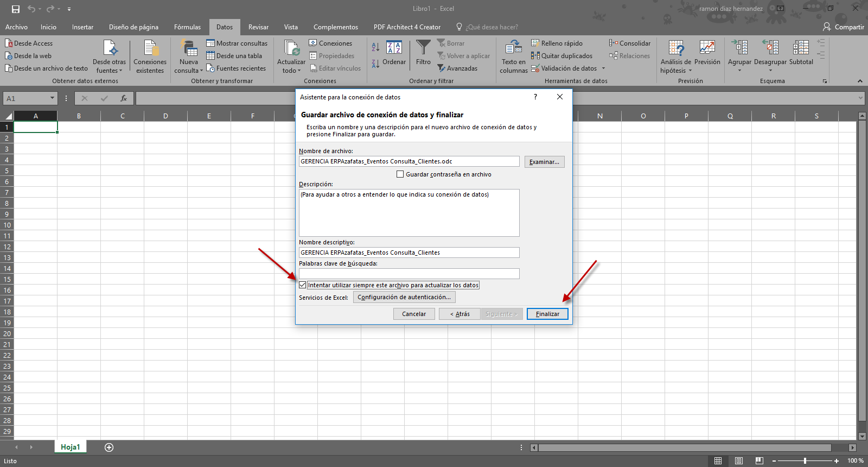868x467 pixels.
Task: Switch to Page Break Preview icon
Action: pyautogui.click(x=759, y=460)
